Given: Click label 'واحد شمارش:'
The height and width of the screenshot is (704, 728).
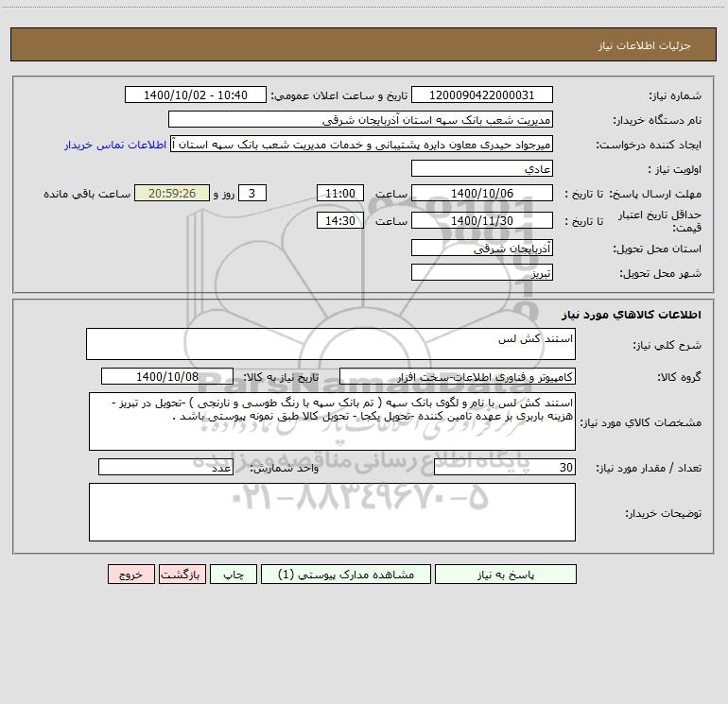Looking at the screenshot, I should pos(285,469).
